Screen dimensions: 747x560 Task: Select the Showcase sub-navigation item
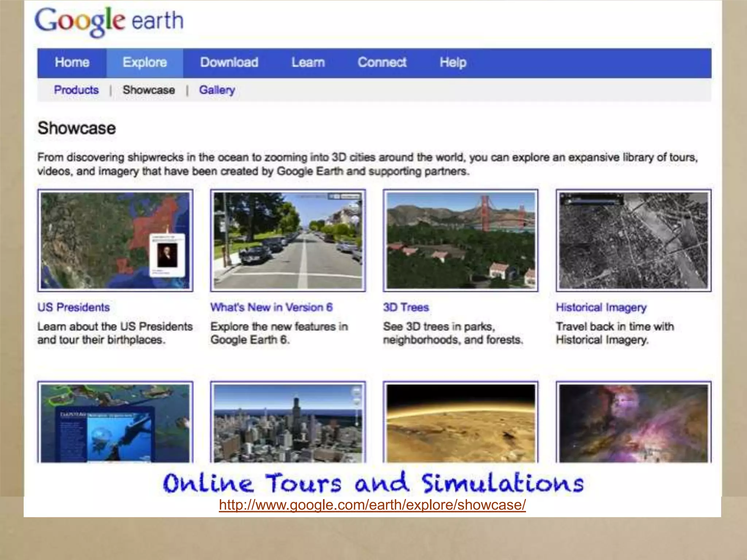pos(148,90)
